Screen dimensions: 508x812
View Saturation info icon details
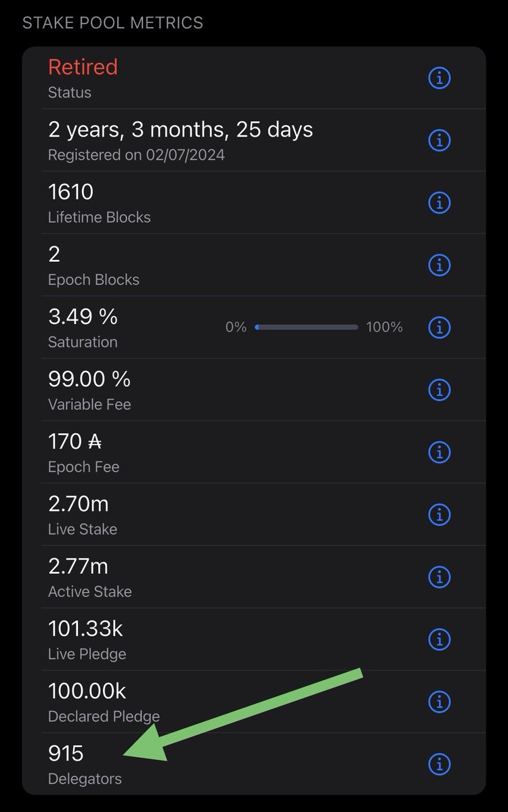440,328
